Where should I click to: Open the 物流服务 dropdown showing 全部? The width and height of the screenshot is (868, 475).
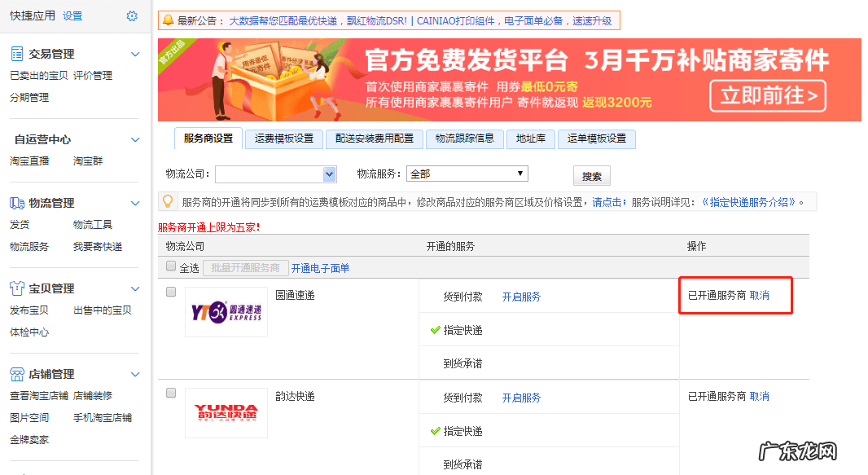(467, 174)
